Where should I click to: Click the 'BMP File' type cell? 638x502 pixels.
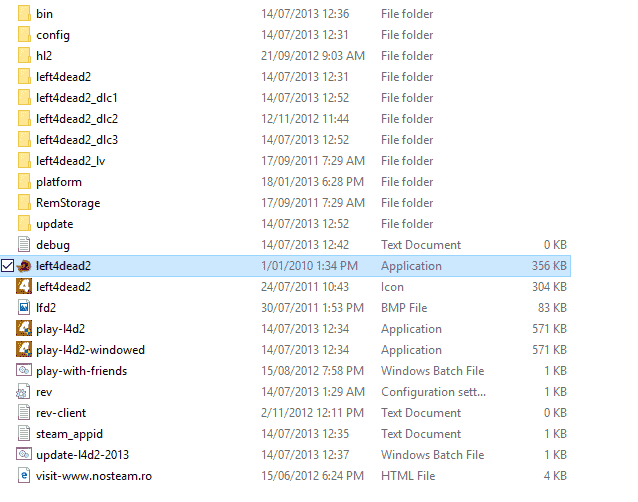click(x=404, y=308)
